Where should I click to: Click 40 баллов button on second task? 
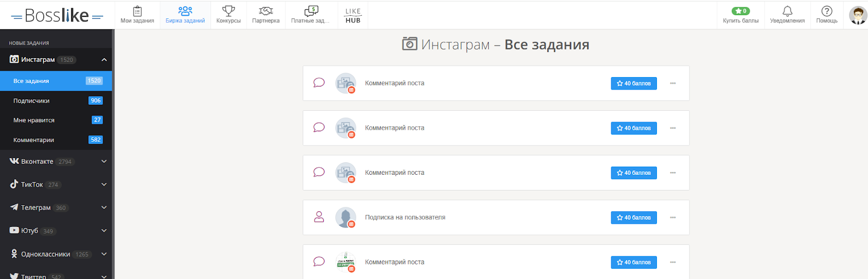[x=634, y=128]
